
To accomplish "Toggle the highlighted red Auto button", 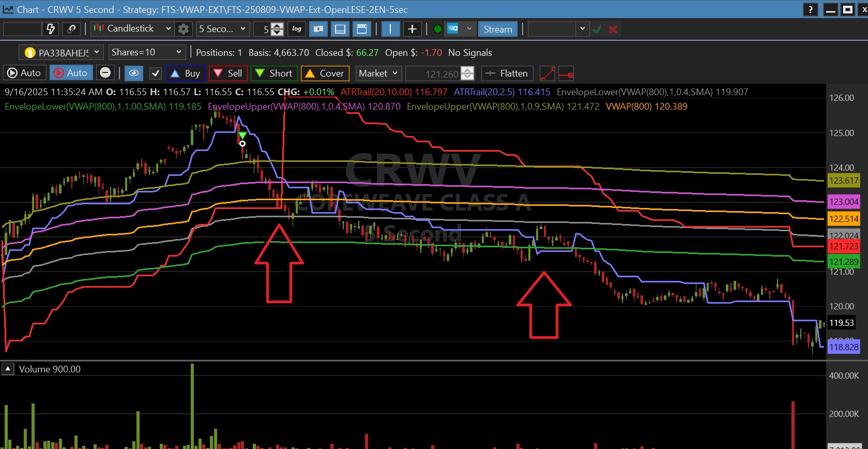I will coord(71,73).
